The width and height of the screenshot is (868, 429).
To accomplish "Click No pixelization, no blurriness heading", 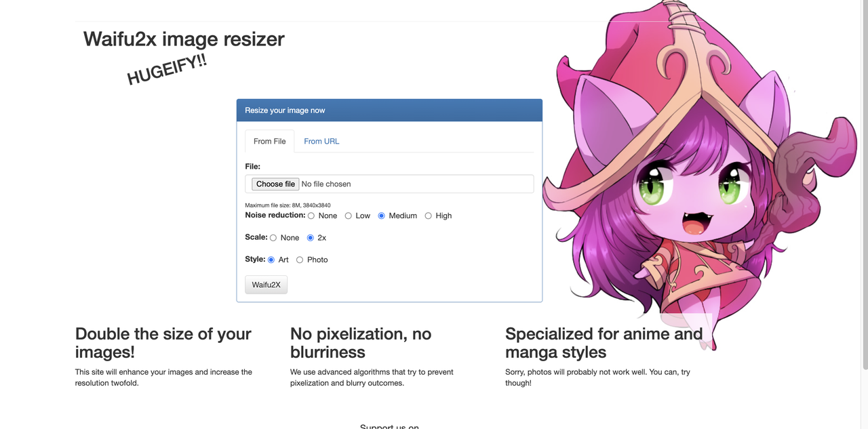I will 361,343.
